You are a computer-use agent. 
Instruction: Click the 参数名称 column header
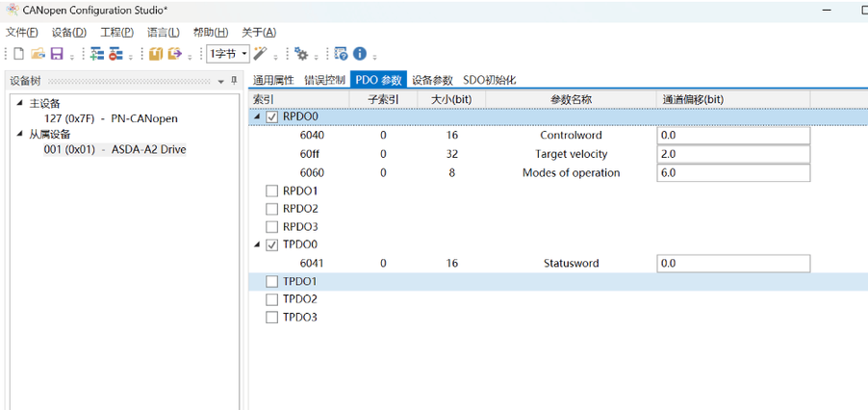point(572,99)
